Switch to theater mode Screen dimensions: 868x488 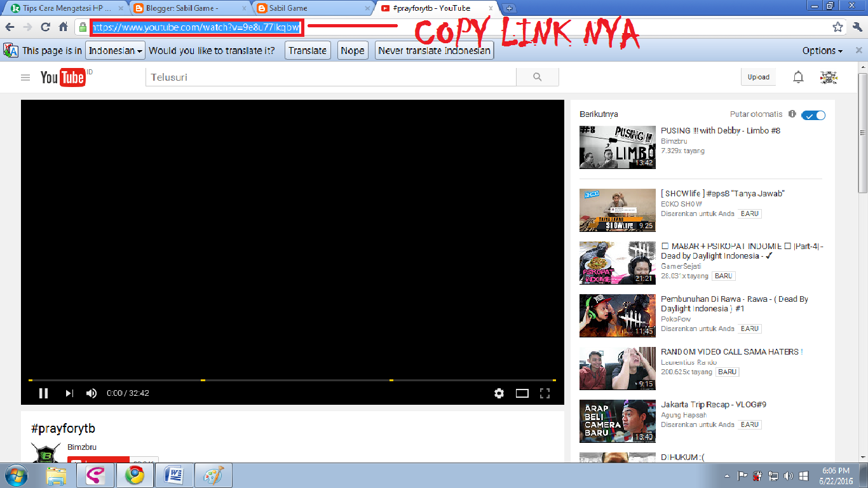522,393
